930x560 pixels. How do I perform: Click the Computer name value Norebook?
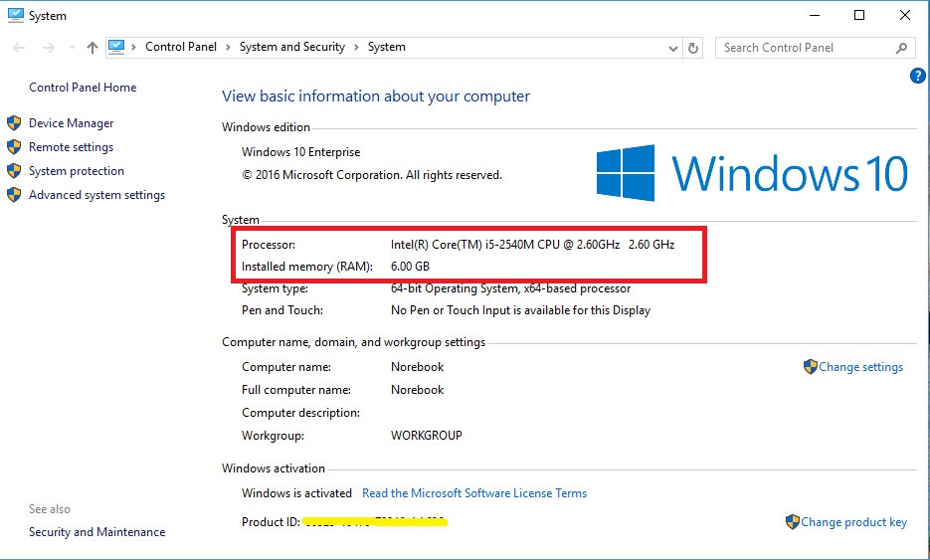coord(417,367)
